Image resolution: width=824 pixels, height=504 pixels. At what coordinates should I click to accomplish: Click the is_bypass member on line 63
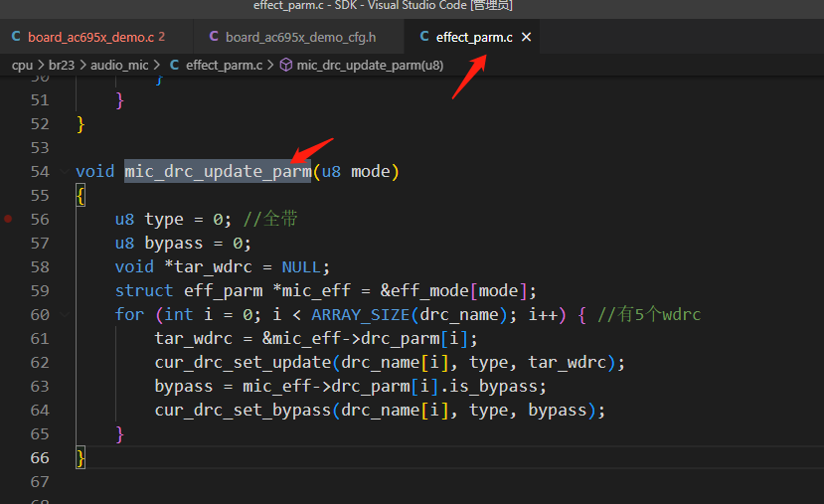494,387
